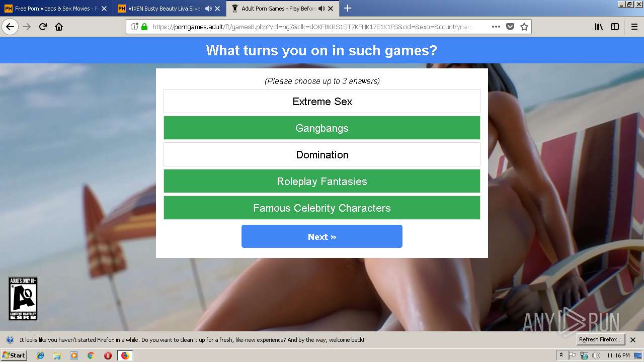Close the VIXEN tab
Screen dimensions: 644x362
point(218,9)
